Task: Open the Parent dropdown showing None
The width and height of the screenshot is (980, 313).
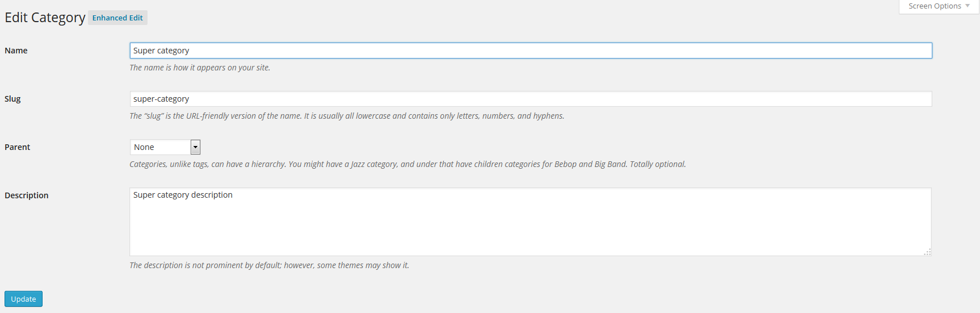Action: (x=161, y=147)
